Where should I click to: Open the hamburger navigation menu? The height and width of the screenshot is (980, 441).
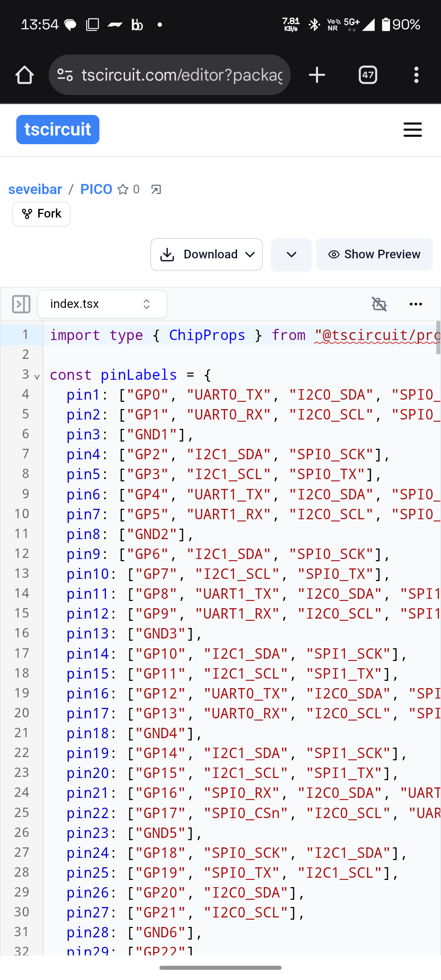[x=412, y=129]
